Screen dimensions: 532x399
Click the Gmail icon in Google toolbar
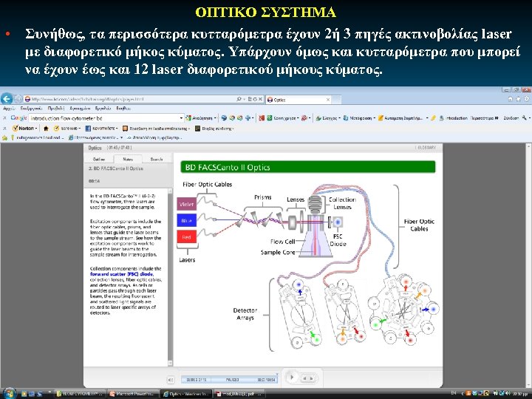pyautogui.click(x=262, y=118)
